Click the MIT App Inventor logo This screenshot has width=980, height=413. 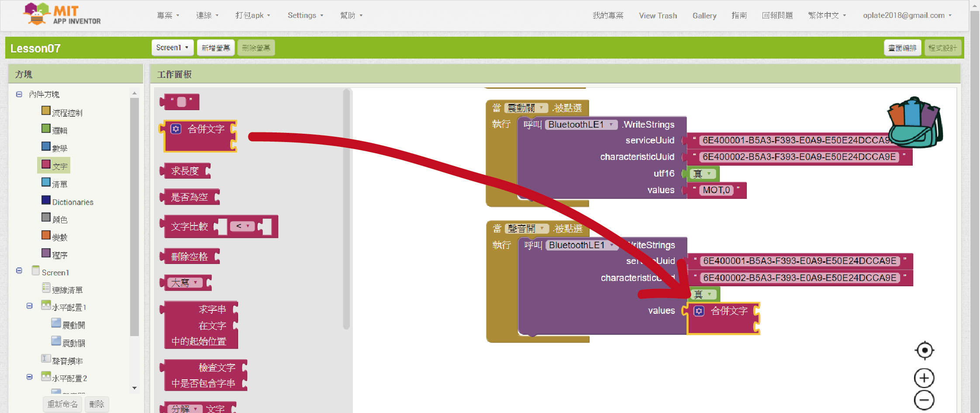[62, 14]
